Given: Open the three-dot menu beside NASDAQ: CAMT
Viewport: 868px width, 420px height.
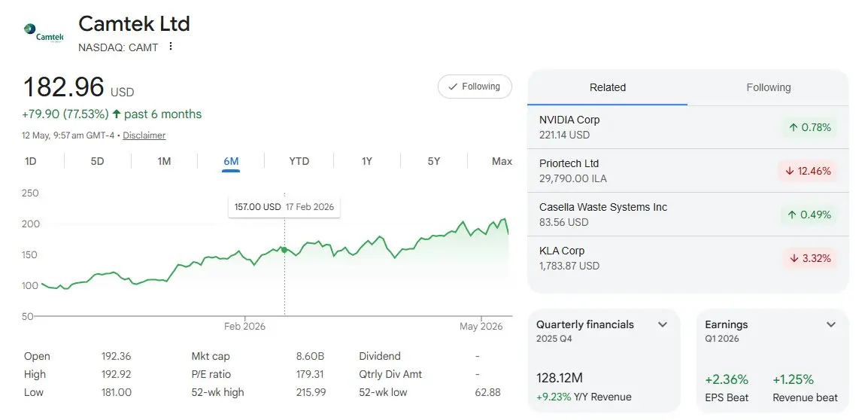Looking at the screenshot, I should click(171, 47).
